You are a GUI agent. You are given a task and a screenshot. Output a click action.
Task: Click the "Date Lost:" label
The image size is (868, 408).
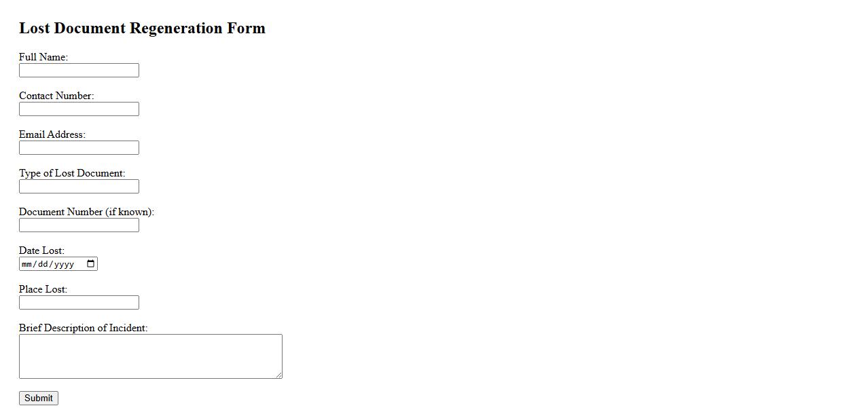tap(41, 251)
